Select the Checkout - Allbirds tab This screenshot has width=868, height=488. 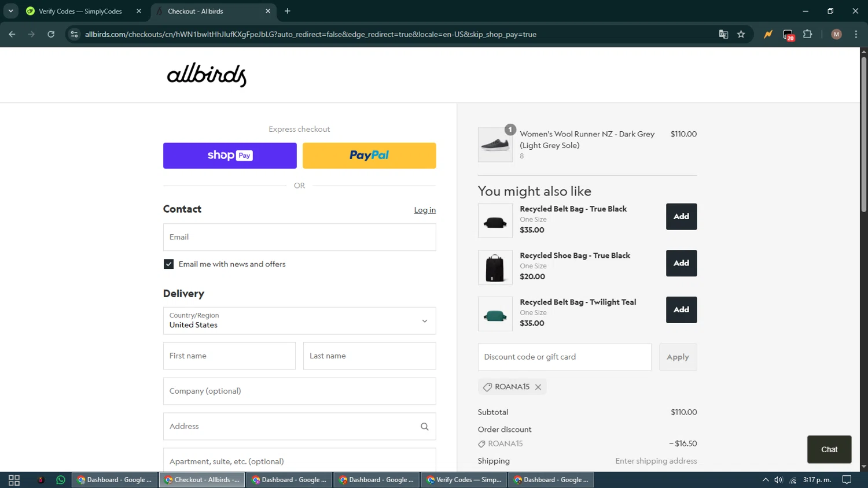[x=212, y=11]
